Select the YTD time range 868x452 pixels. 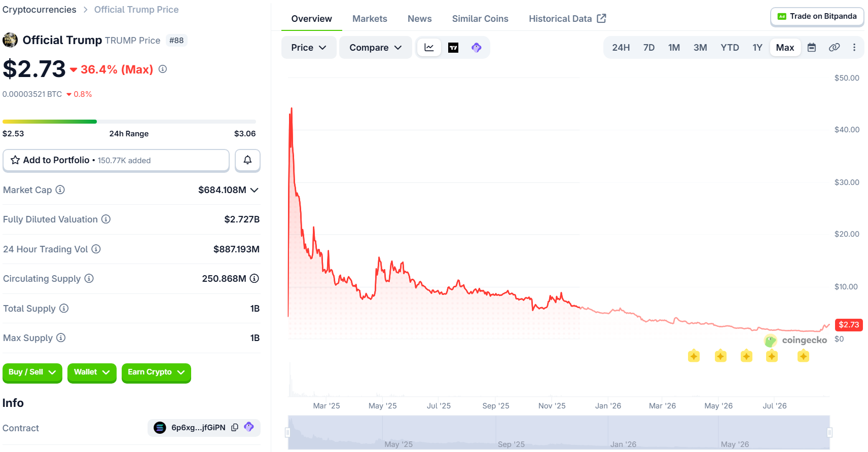coord(730,48)
